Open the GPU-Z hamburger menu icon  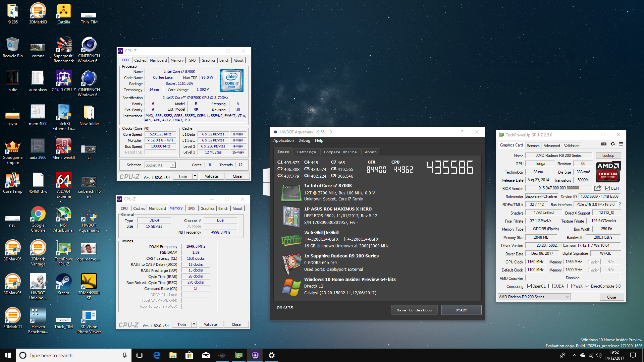coord(621,144)
